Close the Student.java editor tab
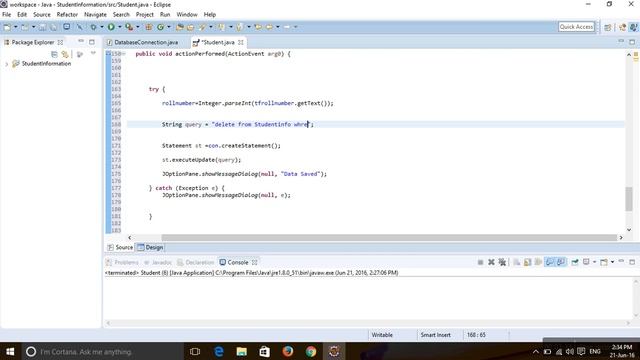 pos(241,42)
